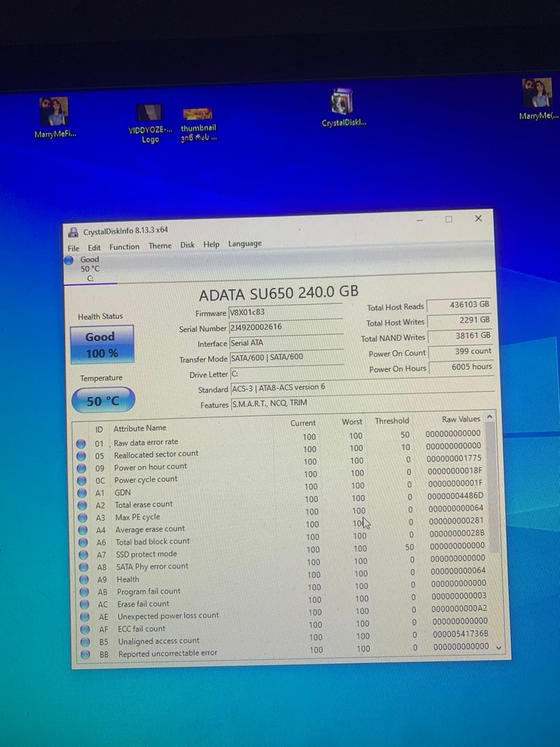The width and height of the screenshot is (560, 747).
Task: Open the Disk menu
Action: (x=187, y=244)
